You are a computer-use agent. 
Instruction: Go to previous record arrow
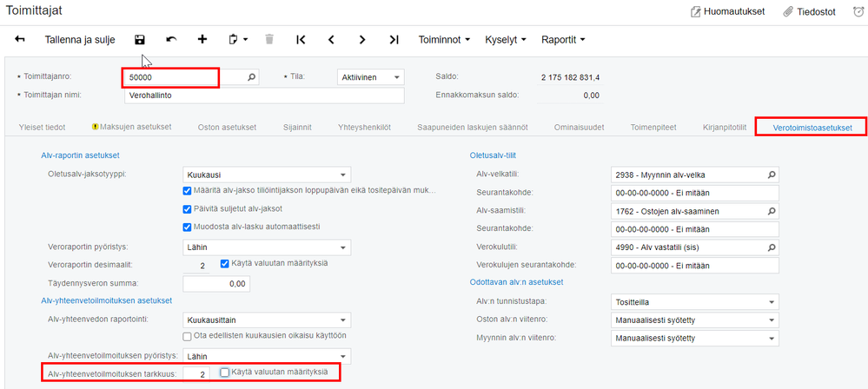(x=332, y=39)
